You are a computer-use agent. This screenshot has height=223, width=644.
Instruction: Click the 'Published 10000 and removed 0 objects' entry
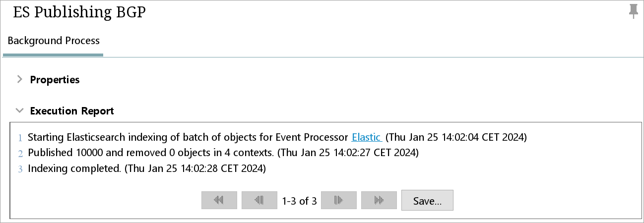click(223, 153)
